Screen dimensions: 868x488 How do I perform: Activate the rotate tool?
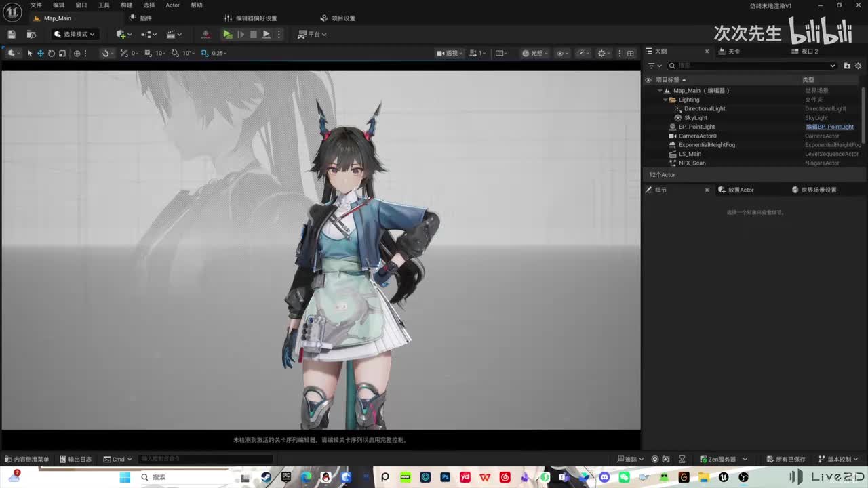click(x=52, y=53)
